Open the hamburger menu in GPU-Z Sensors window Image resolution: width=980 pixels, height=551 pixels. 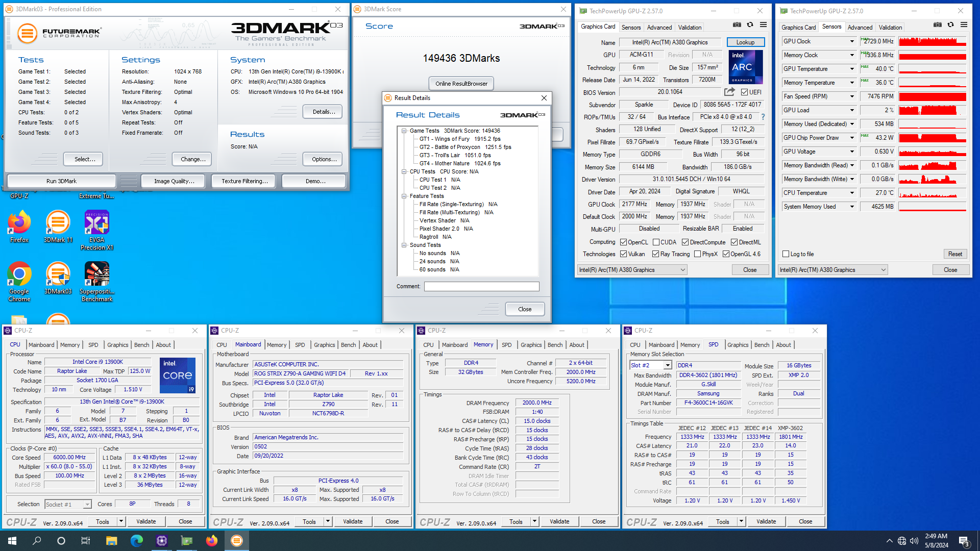click(x=964, y=24)
